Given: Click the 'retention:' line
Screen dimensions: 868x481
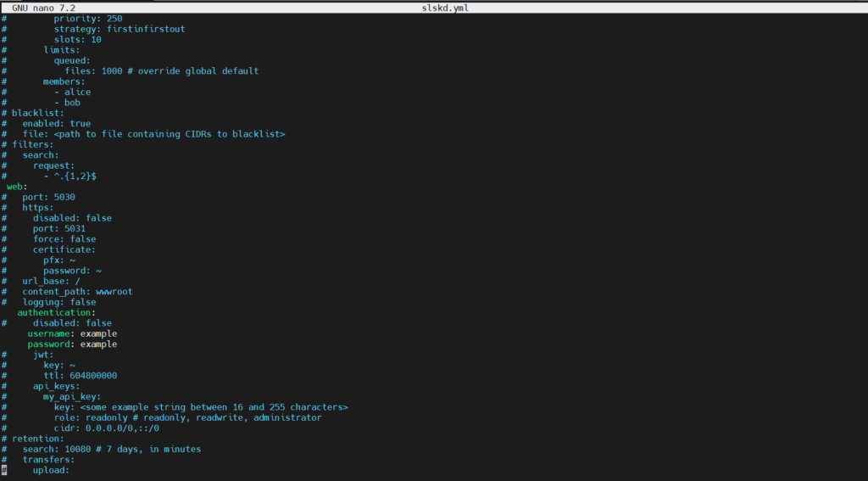Looking at the screenshot, I should (38, 439).
